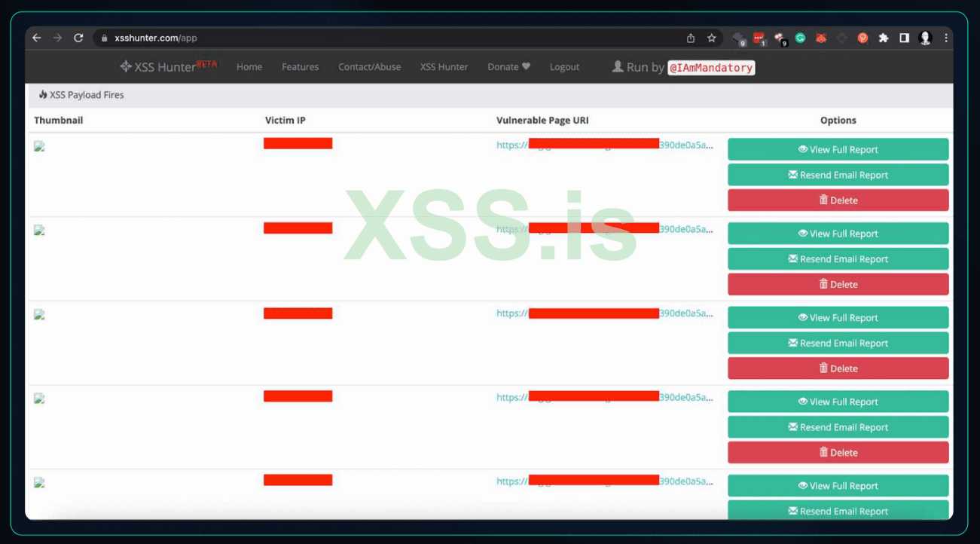View Full Report for the second payload fire
Screen dimensions: 980x544
point(838,234)
